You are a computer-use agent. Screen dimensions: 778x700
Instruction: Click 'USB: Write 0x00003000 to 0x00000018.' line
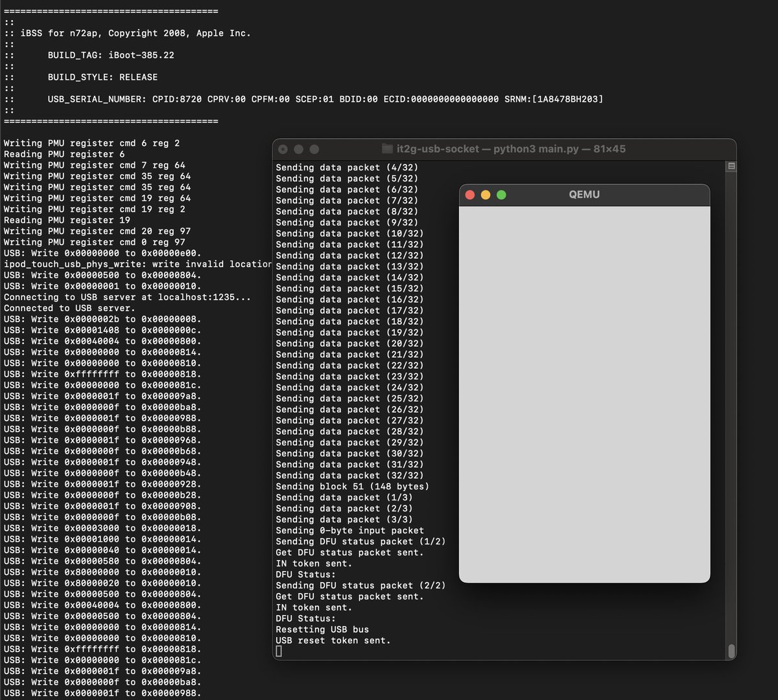pyautogui.click(x=102, y=529)
